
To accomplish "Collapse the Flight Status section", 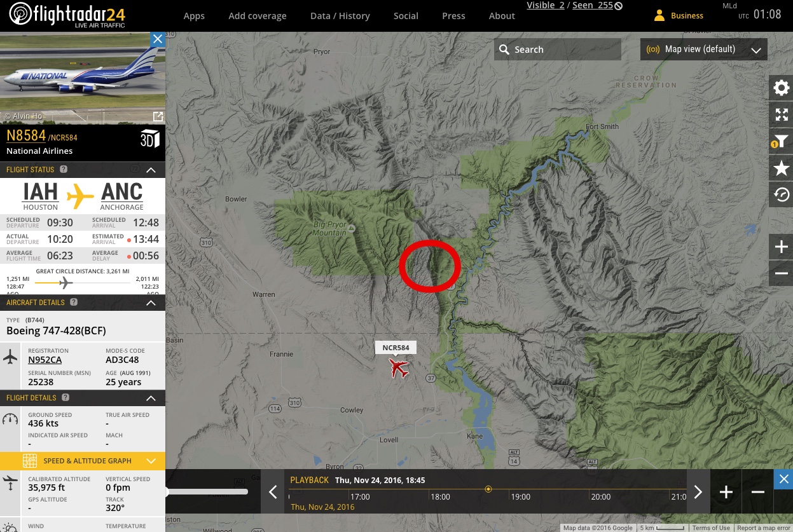I will click(x=151, y=170).
